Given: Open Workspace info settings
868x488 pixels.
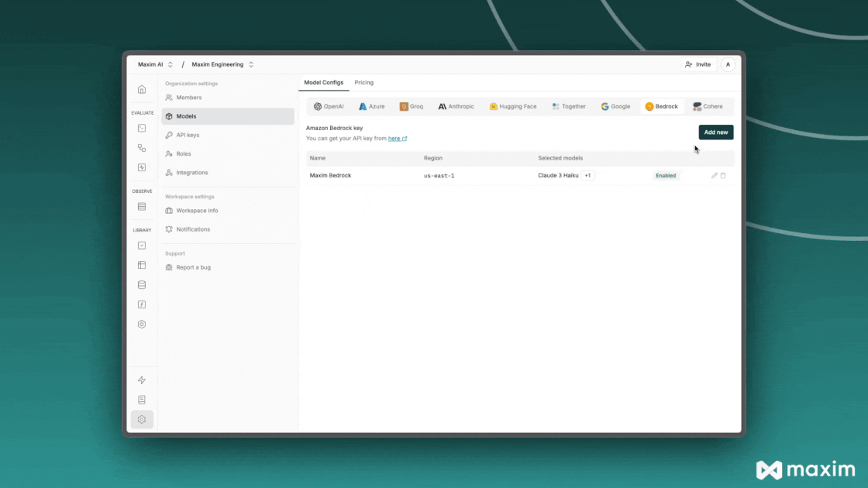Looking at the screenshot, I should [x=228, y=211].
